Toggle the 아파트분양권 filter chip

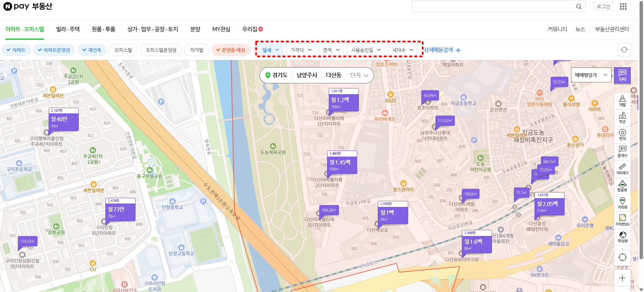pyautogui.click(x=54, y=50)
